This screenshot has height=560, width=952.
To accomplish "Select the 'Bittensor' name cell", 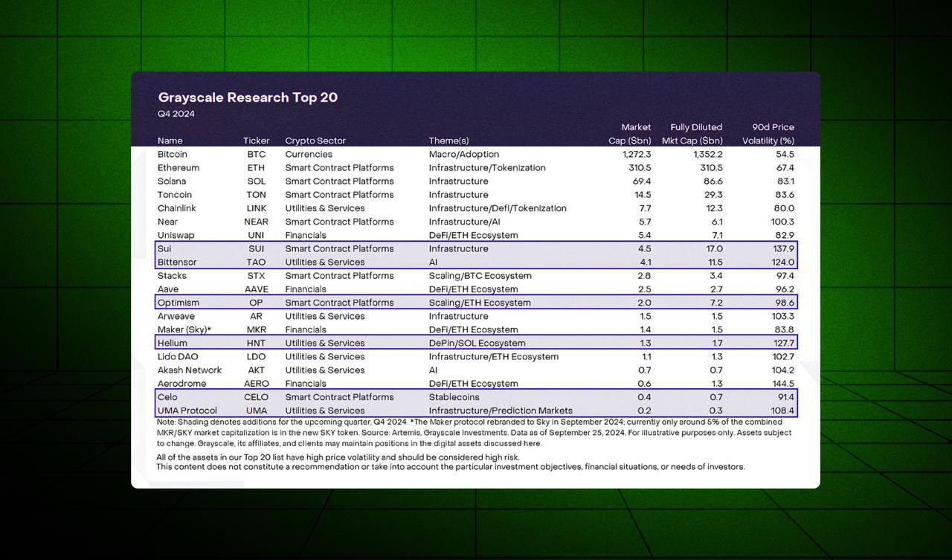I will tap(177, 262).
